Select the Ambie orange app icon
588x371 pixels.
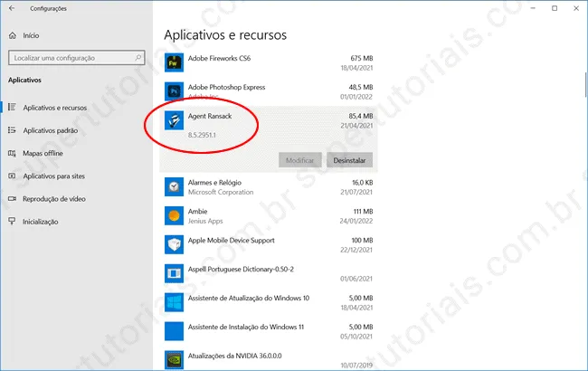(x=174, y=215)
